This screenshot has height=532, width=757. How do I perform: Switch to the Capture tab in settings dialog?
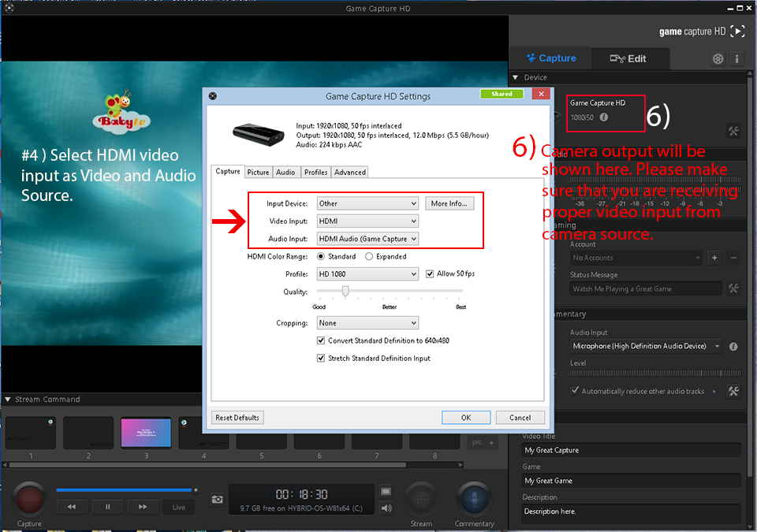pyautogui.click(x=227, y=171)
